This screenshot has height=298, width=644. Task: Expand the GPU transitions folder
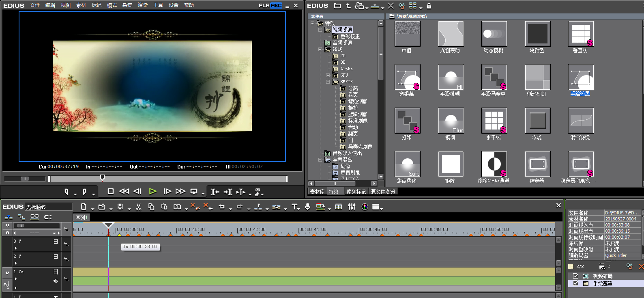328,75
